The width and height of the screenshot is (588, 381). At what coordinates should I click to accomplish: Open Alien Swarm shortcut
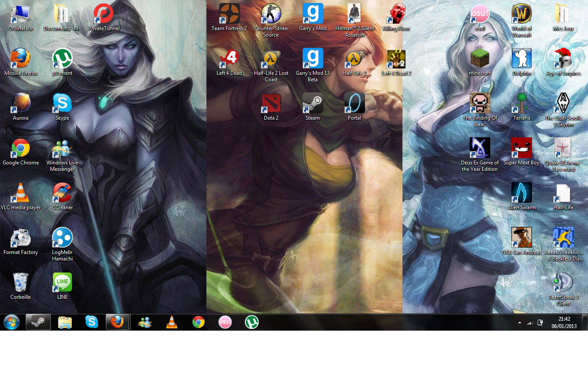521,197
